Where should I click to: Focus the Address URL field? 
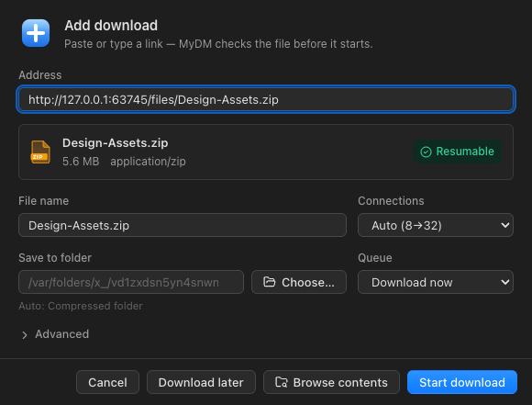[266, 99]
